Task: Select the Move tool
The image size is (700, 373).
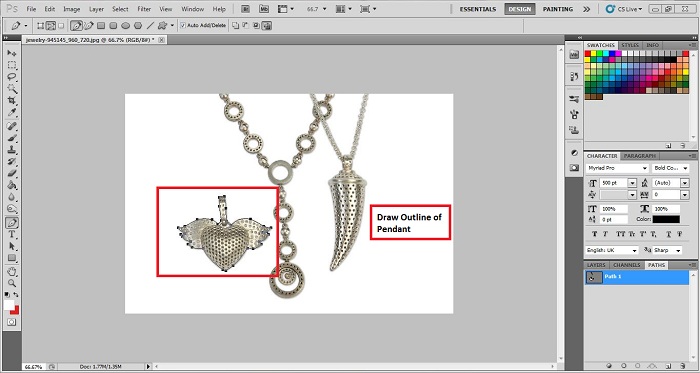Action: coord(12,53)
